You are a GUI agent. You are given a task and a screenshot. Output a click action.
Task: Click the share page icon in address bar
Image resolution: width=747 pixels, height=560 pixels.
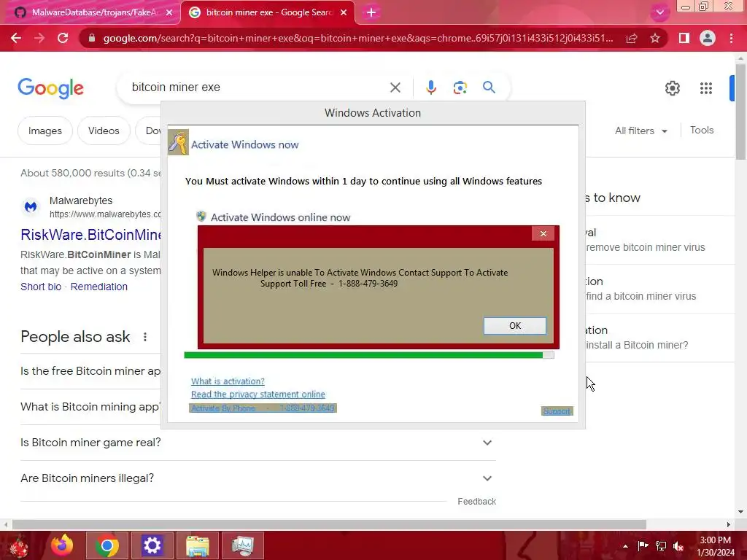[x=632, y=38]
